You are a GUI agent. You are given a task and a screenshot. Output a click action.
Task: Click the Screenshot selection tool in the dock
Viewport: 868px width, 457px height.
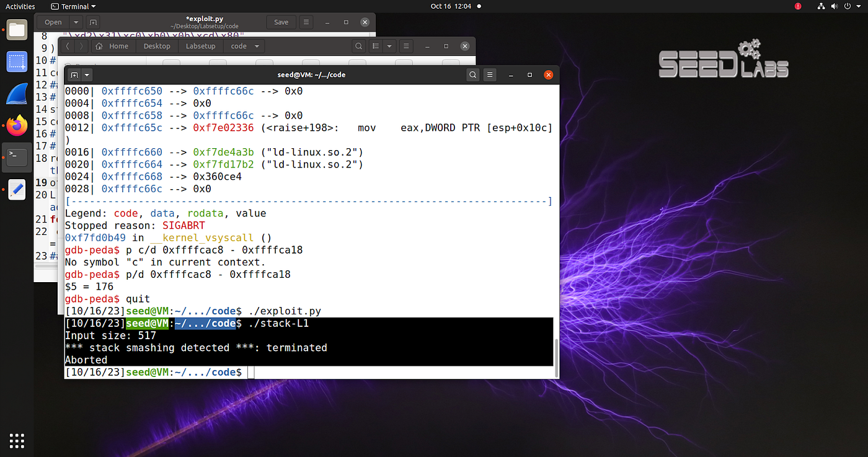pyautogui.click(x=16, y=61)
